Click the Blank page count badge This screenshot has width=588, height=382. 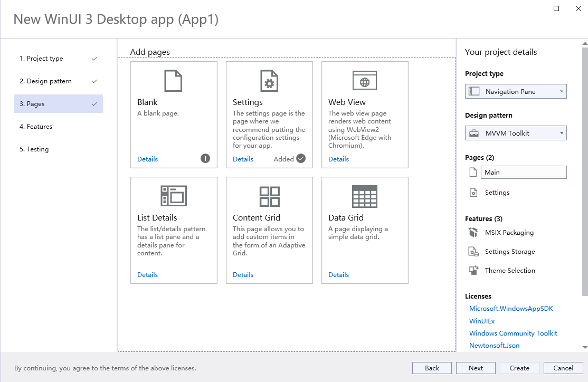coord(205,159)
